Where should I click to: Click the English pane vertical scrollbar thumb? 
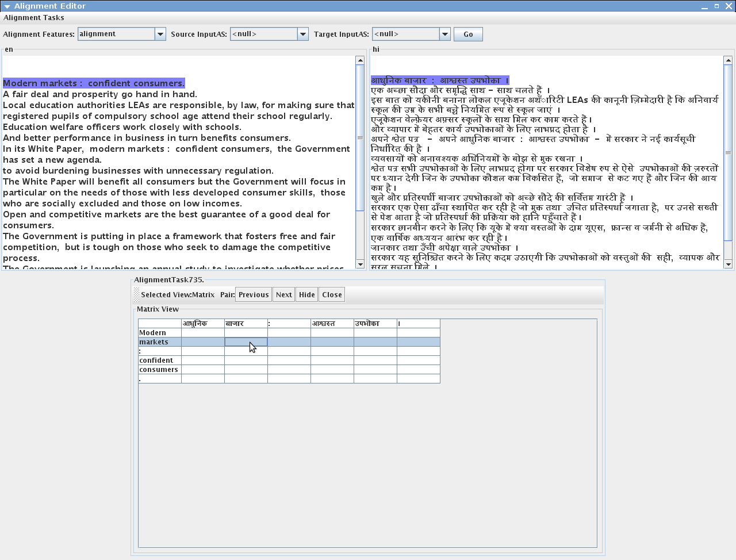click(360, 138)
